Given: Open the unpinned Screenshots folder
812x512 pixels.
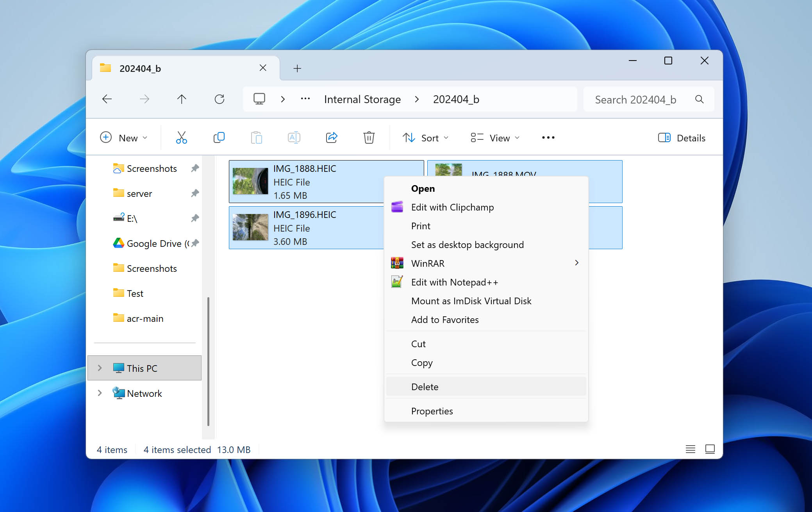Looking at the screenshot, I should coord(145,268).
